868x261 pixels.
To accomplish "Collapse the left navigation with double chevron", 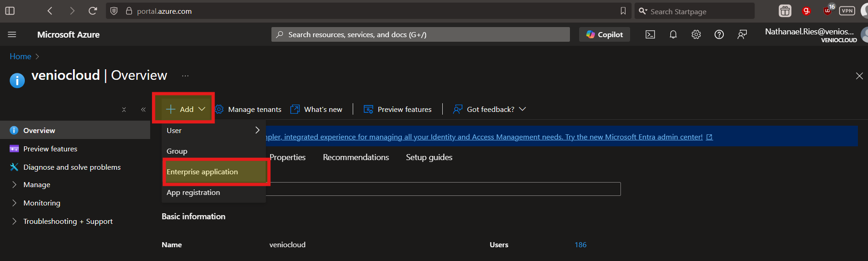I will click(143, 109).
